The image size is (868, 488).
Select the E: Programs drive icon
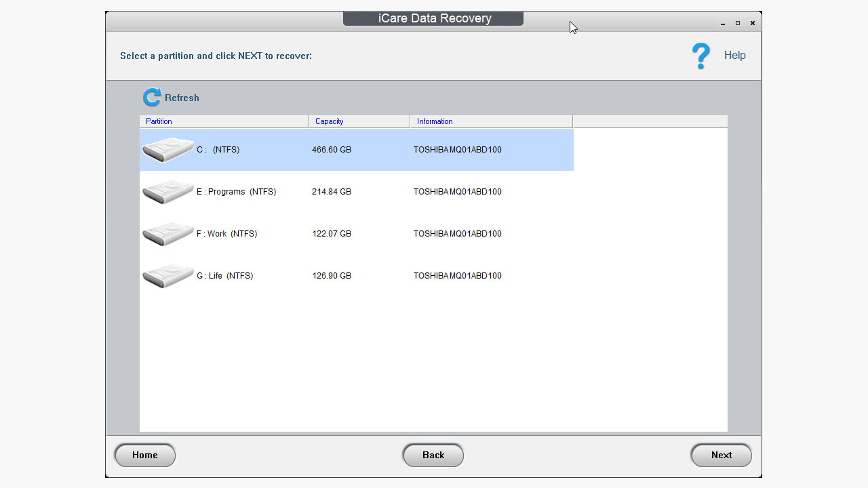click(168, 192)
